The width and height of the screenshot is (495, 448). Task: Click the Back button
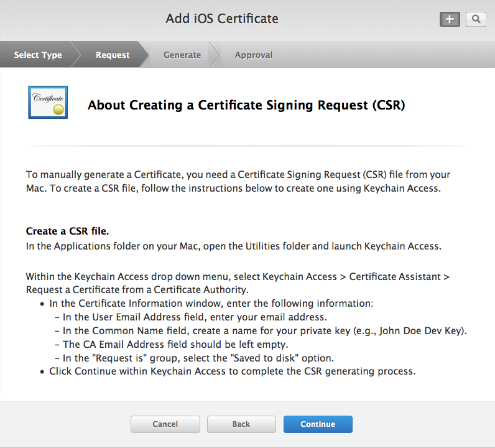point(241,424)
